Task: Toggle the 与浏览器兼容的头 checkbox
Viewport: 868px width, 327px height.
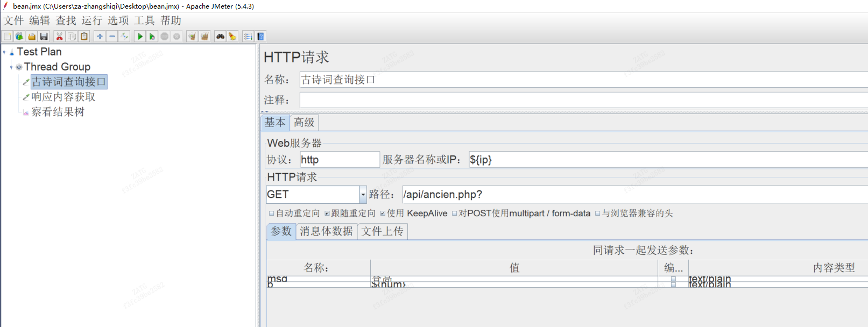Action: coord(597,214)
